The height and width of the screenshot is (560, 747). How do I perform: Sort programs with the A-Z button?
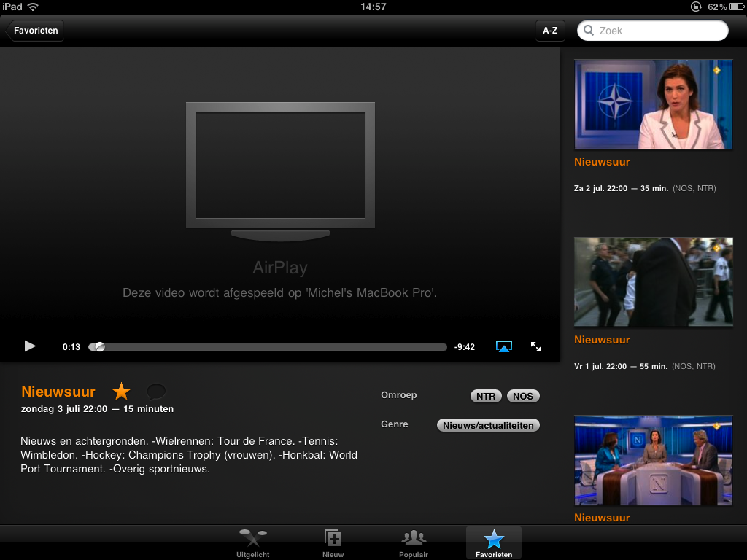click(x=550, y=31)
